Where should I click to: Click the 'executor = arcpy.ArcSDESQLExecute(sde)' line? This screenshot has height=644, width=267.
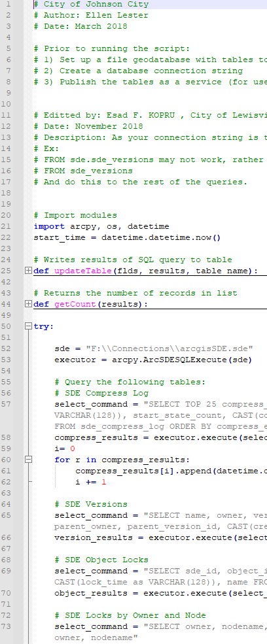pos(154,360)
